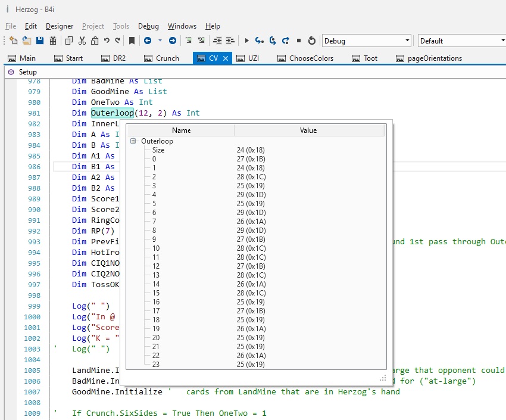506x420 pixels.
Task: Toggle bookmark with the bookmark icon
Action: point(132,41)
